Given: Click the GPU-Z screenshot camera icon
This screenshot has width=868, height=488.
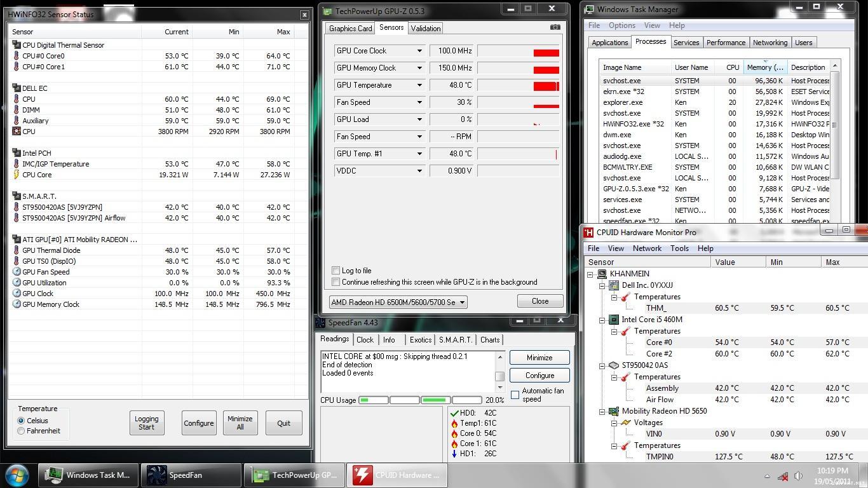Looking at the screenshot, I should (x=555, y=27).
